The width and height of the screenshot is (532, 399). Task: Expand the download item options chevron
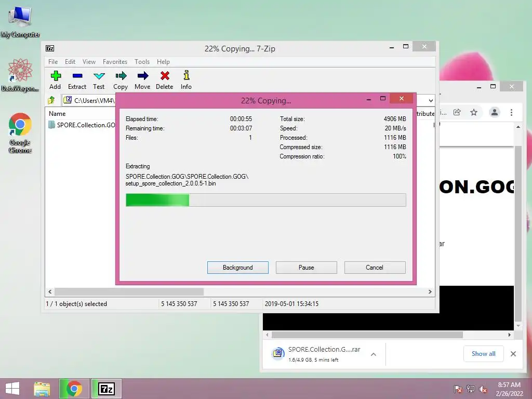point(373,354)
